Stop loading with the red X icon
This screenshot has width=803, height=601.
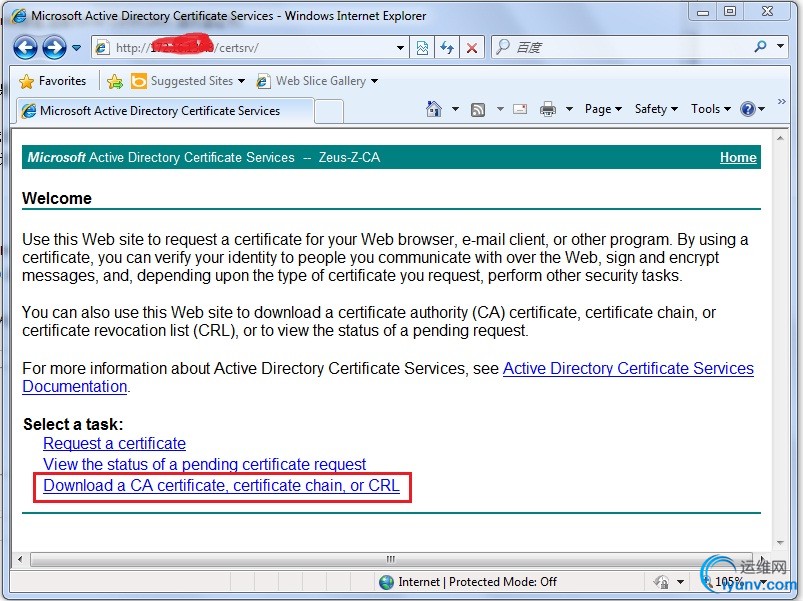472,48
